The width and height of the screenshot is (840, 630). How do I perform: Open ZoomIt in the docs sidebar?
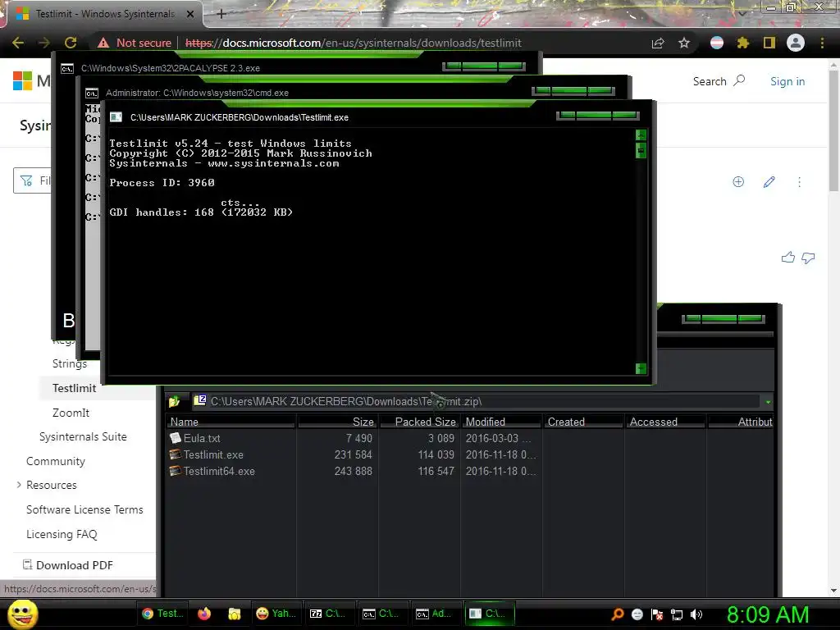point(71,413)
